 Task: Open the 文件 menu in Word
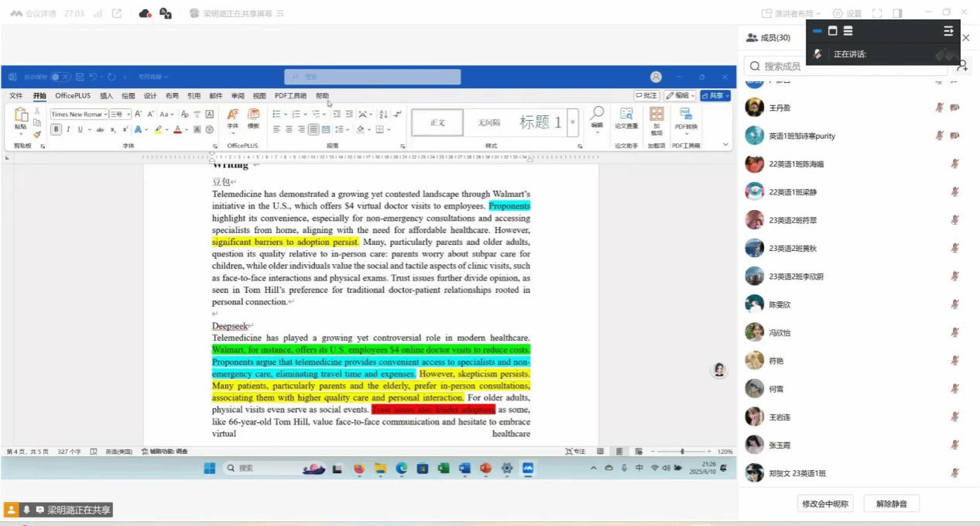[15, 95]
